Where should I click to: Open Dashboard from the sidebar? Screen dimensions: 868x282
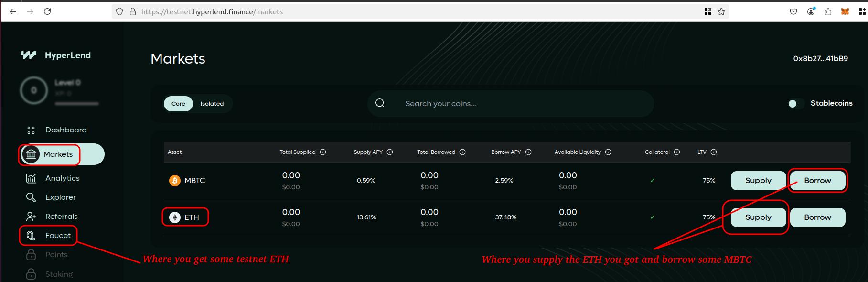coord(66,130)
